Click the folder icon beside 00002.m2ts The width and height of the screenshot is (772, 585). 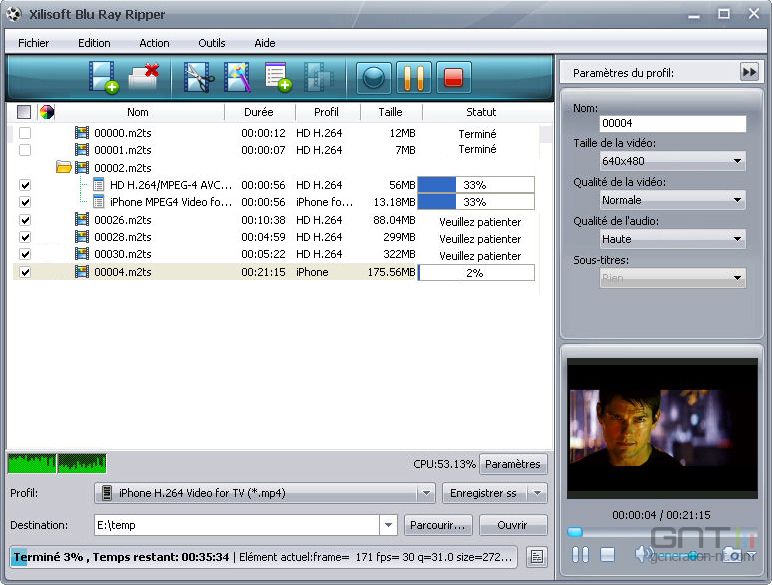[64, 167]
